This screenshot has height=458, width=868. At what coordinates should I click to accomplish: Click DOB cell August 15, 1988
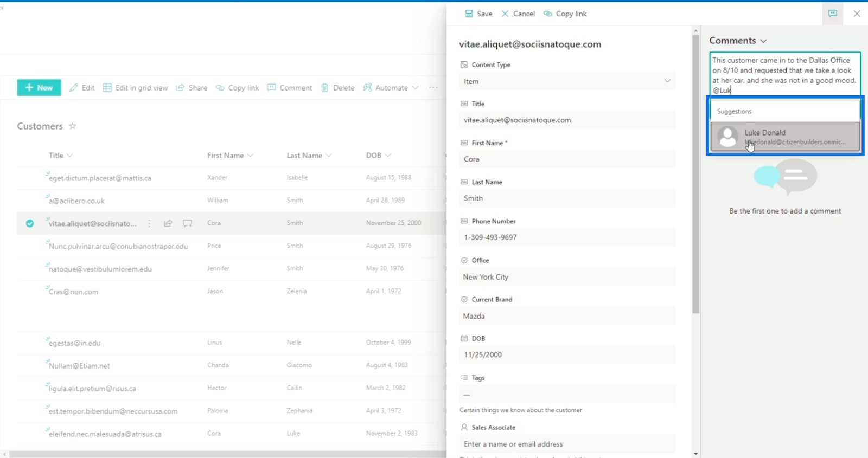388,178
